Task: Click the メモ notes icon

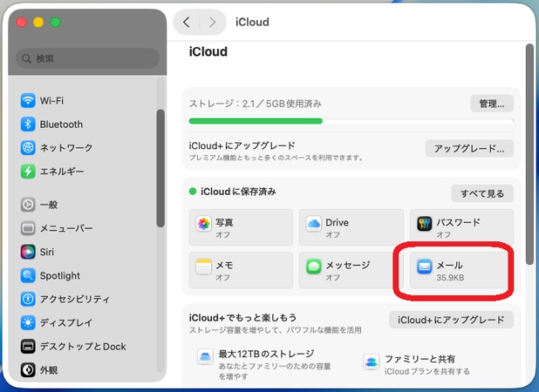Action: click(204, 267)
